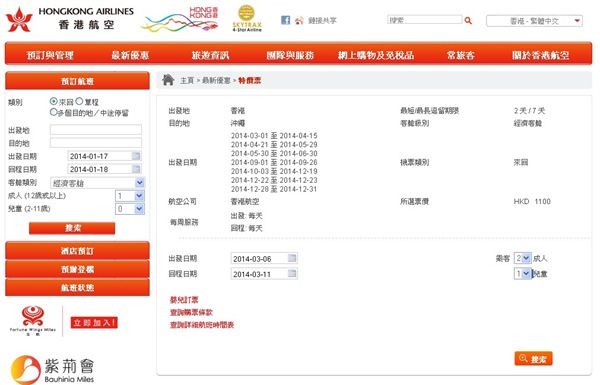Open the 團隊與服務 menu

pyautogui.click(x=290, y=55)
